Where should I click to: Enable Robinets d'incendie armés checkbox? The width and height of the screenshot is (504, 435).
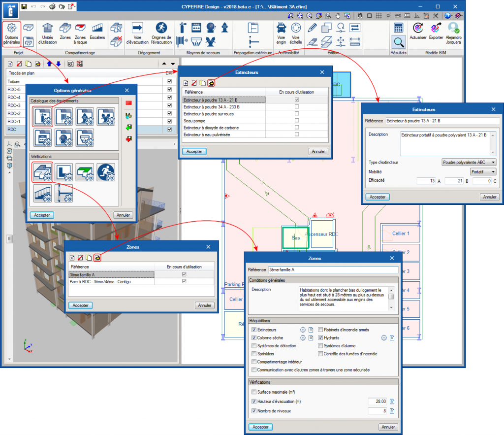point(320,330)
